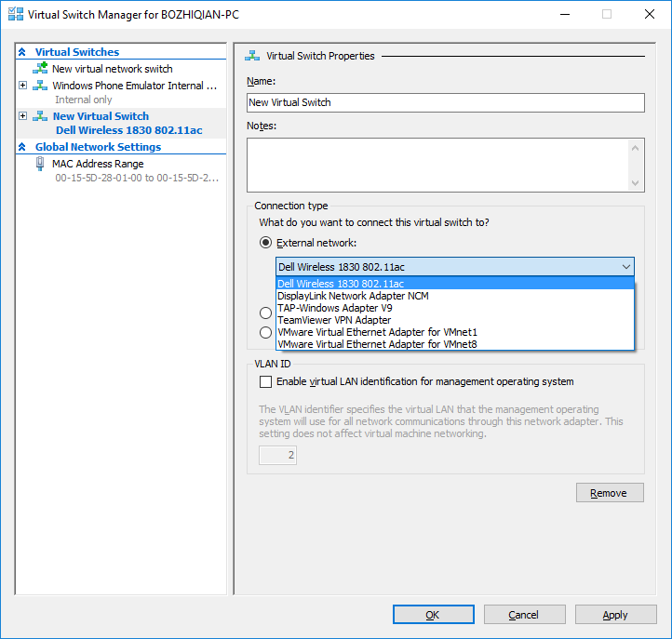Minimize the Virtual Switch Manager window
672x639 pixels.
click(x=565, y=14)
